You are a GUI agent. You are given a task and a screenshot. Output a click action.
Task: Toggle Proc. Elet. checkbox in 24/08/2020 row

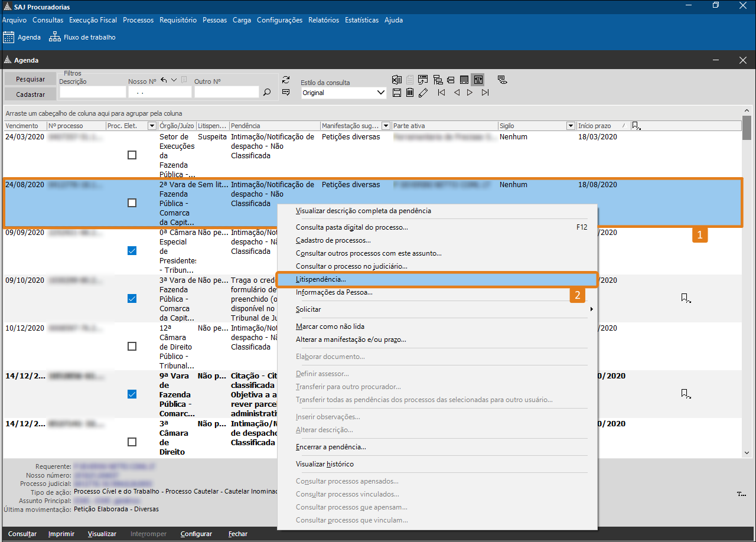click(132, 203)
